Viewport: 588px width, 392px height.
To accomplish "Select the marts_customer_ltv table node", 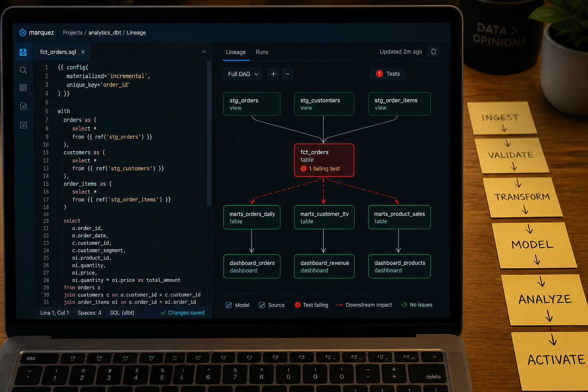I will click(x=324, y=217).
